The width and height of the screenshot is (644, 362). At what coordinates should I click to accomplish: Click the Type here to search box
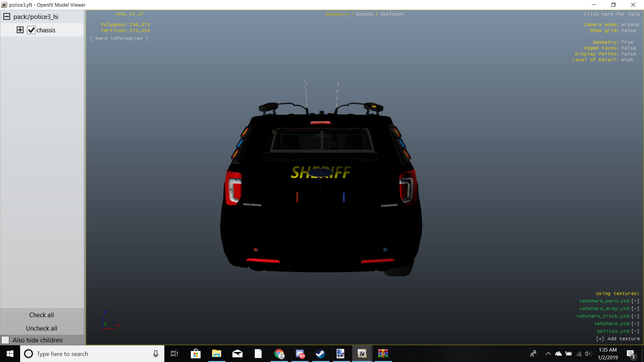tap(87, 354)
